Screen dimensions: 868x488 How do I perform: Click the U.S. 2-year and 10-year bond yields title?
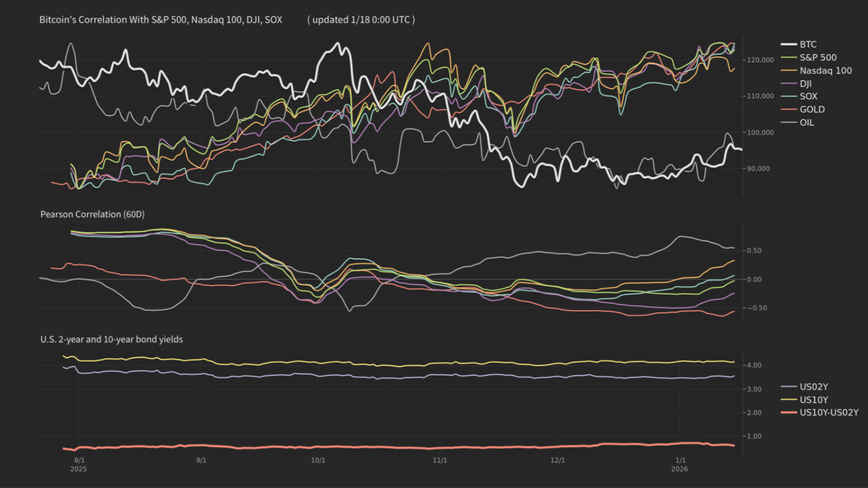(112, 339)
